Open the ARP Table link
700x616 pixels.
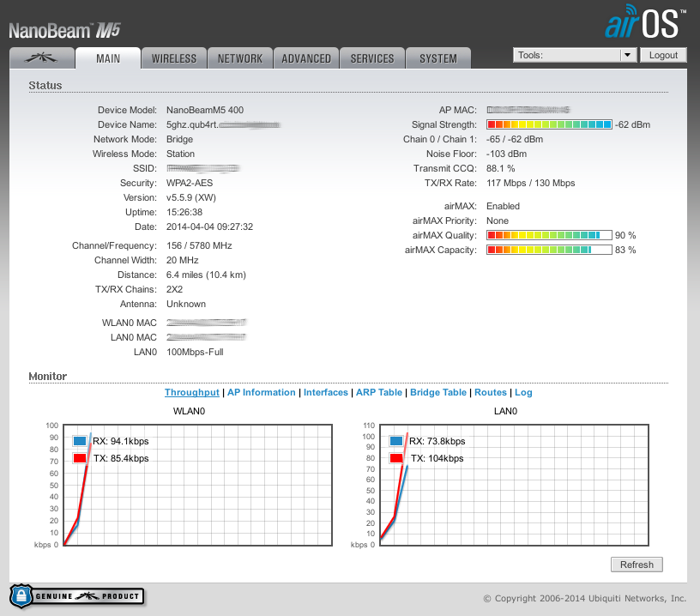pyautogui.click(x=379, y=392)
